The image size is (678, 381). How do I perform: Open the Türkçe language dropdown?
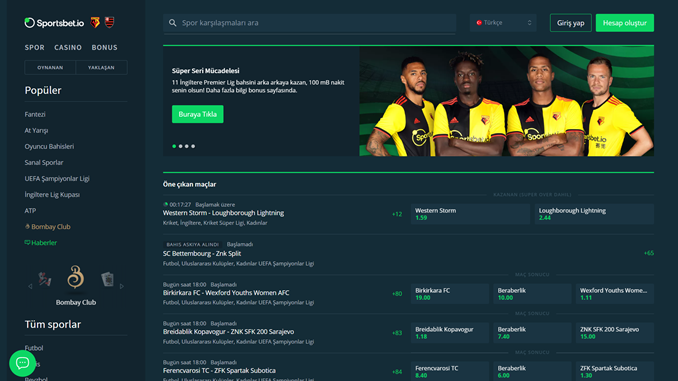(503, 22)
